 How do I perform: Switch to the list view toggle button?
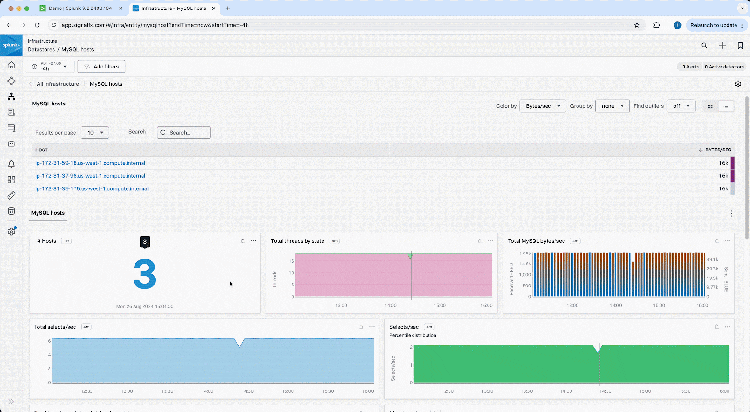pos(727,105)
